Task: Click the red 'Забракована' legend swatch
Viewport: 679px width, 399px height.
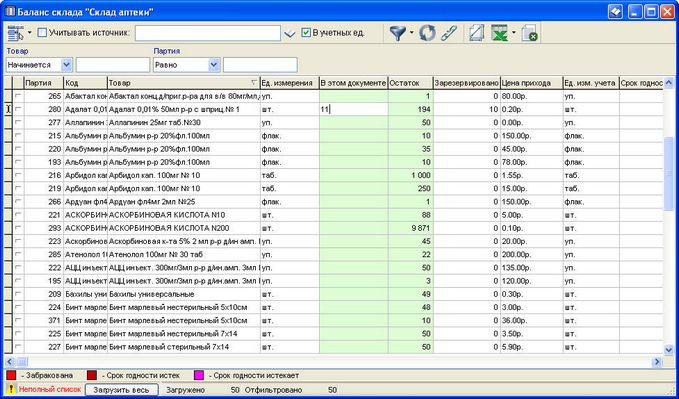Action: [11, 375]
